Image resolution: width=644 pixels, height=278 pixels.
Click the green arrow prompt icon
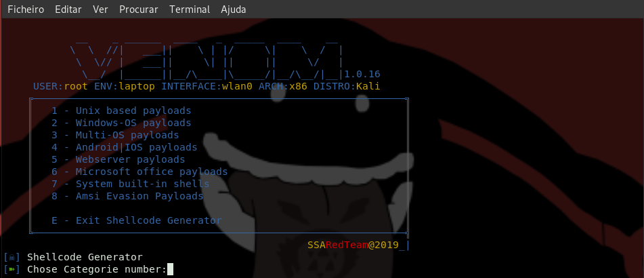point(12,270)
